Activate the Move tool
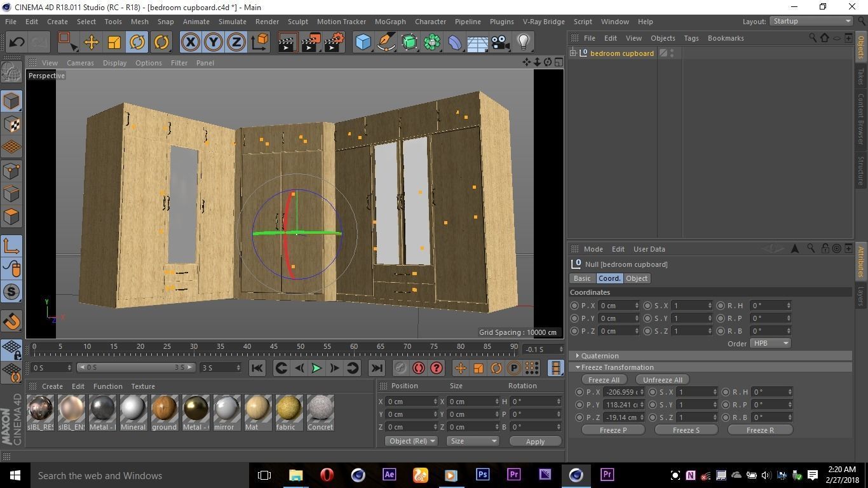 pyautogui.click(x=91, y=43)
